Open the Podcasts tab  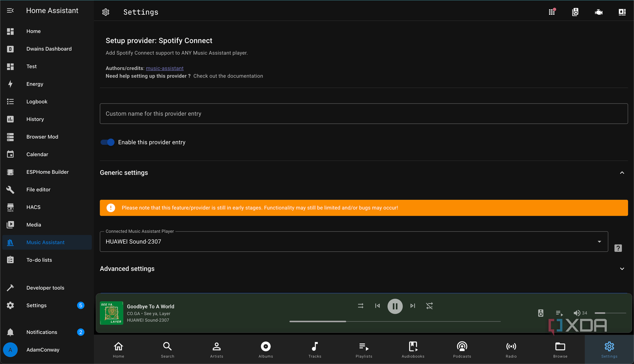tap(462, 350)
